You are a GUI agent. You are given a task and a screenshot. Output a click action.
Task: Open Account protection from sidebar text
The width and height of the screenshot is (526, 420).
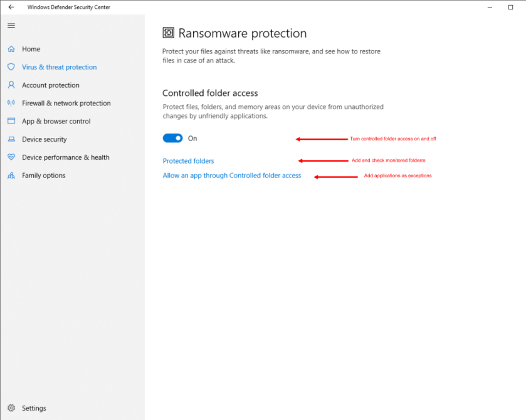(x=50, y=85)
